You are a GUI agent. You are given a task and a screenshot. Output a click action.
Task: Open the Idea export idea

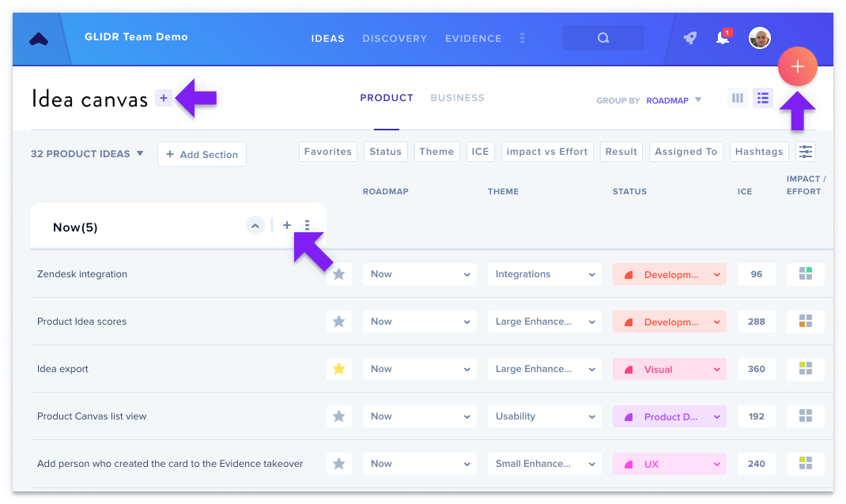click(62, 369)
